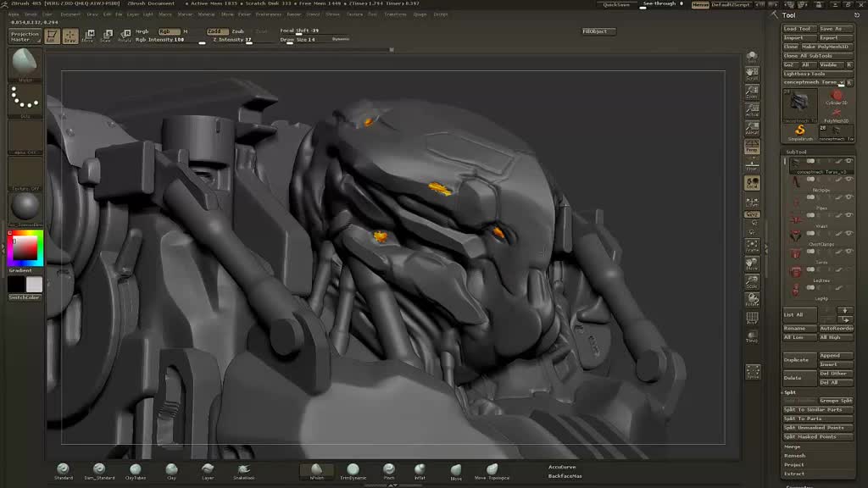Expand the Remesh section
Image resolution: width=868 pixels, height=488 pixels.
click(794, 456)
